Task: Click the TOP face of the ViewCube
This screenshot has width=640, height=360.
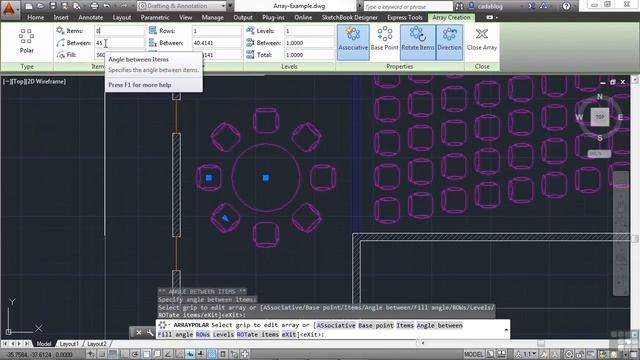Action: point(600,117)
